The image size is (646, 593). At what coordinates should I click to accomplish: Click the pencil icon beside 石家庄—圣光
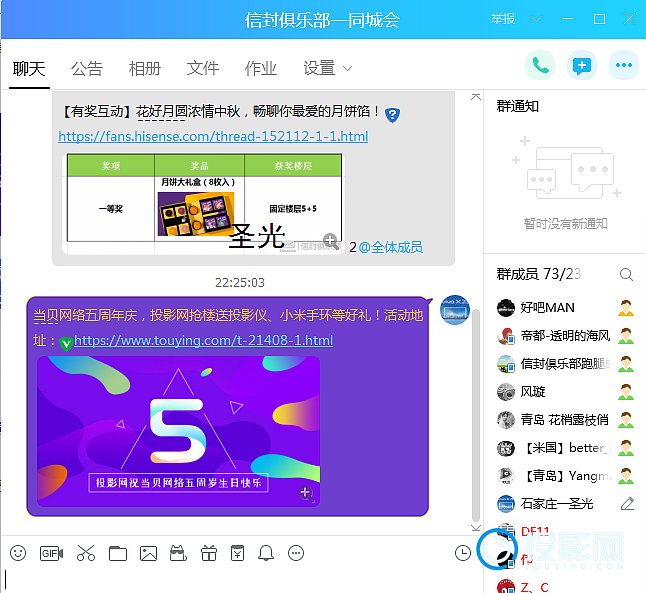pyautogui.click(x=627, y=504)
